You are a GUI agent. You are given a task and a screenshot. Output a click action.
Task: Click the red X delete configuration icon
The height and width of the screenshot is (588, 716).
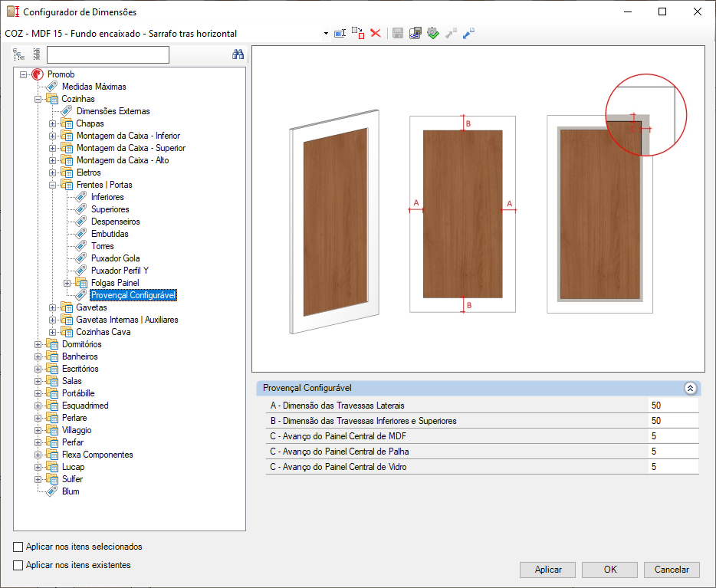point(376,33)
